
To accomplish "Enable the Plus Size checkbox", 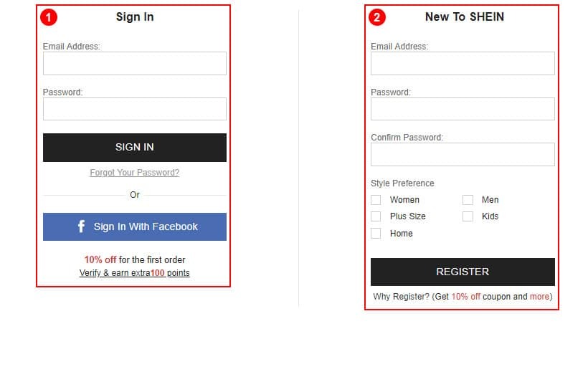I will [x=376, y=216].
